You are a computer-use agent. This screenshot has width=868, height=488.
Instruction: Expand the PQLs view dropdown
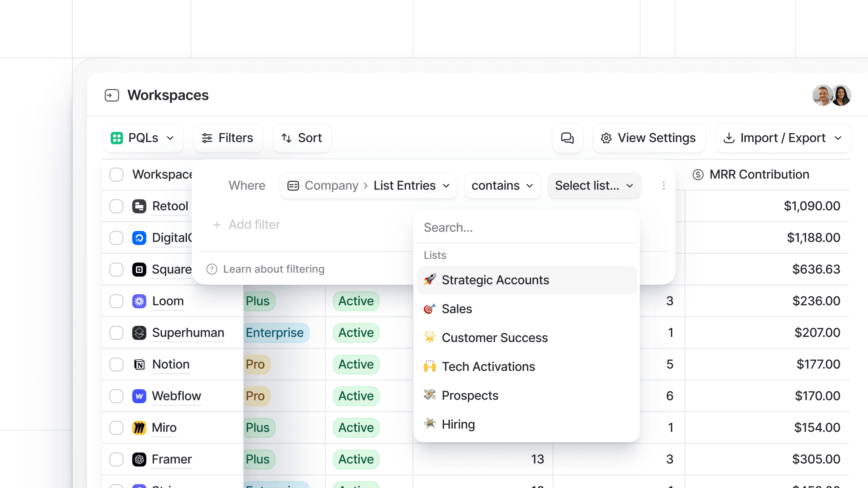point(143,138)
